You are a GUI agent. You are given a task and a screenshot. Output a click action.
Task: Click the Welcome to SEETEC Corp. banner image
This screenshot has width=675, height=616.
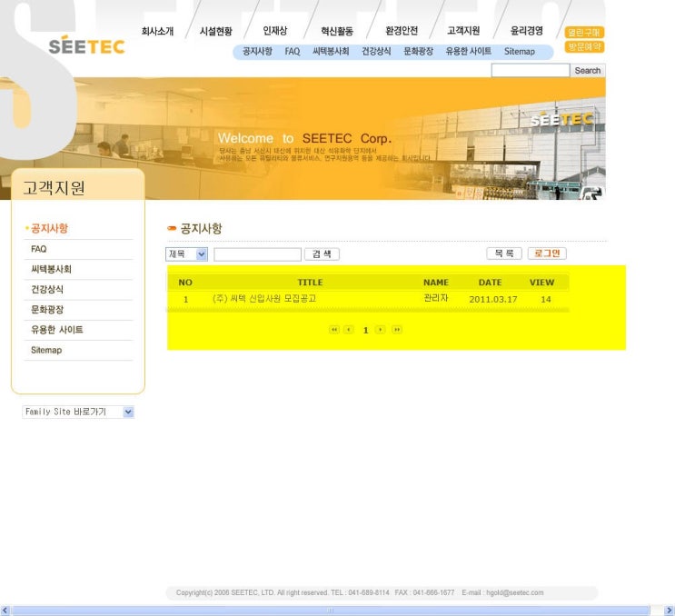coord(303,139)
